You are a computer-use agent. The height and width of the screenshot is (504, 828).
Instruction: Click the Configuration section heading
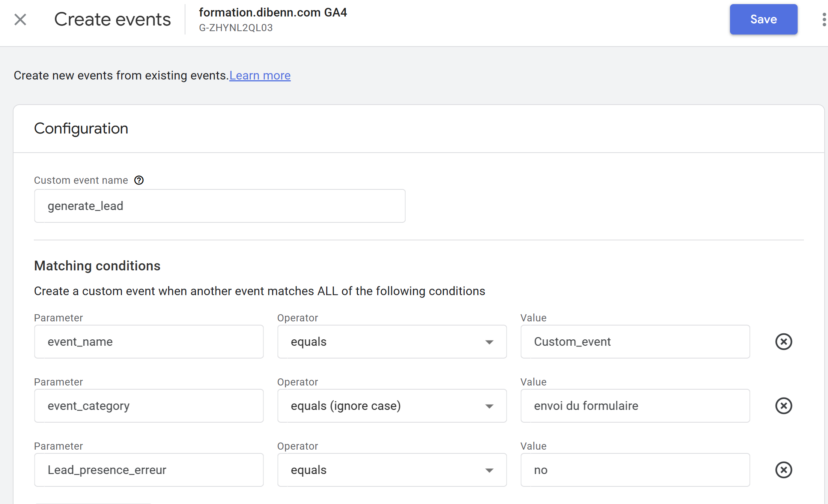(x=81, y=129)
